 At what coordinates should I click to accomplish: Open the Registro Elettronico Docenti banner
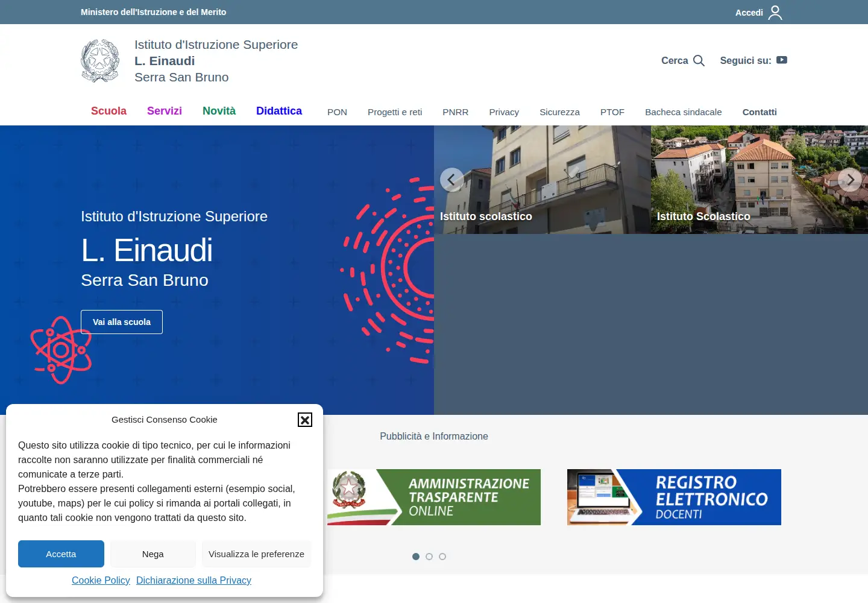pyautogui.click(x=674, y=497)
